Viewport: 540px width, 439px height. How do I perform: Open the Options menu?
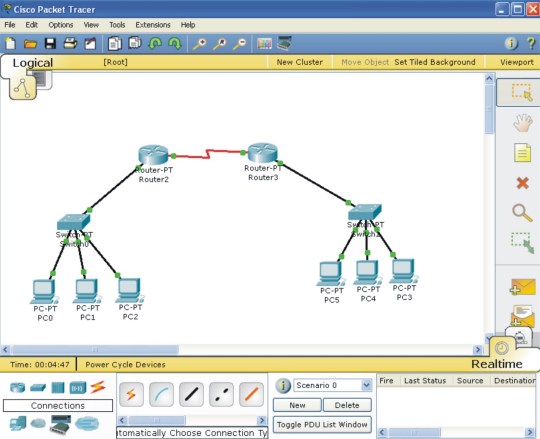point(61,25)
